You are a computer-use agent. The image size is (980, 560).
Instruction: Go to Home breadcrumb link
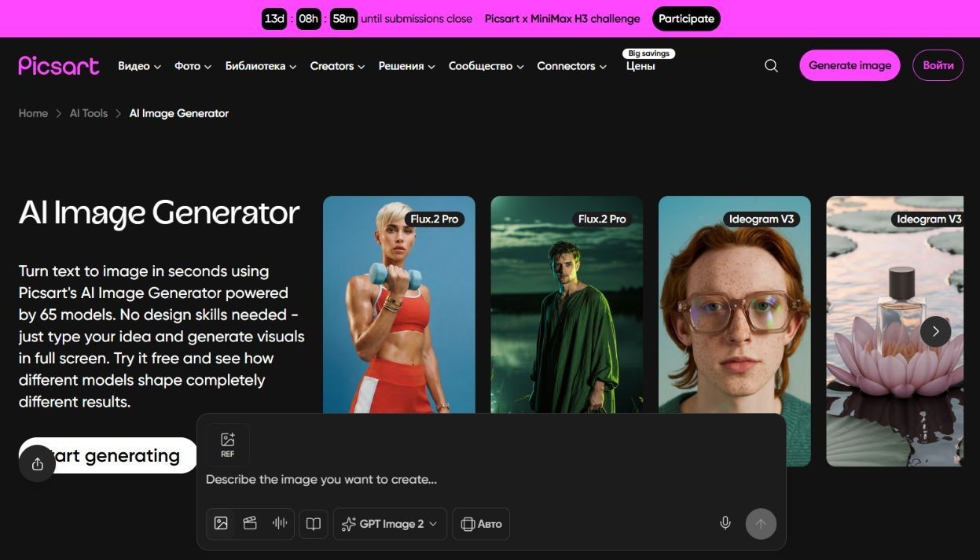(33, 113)
